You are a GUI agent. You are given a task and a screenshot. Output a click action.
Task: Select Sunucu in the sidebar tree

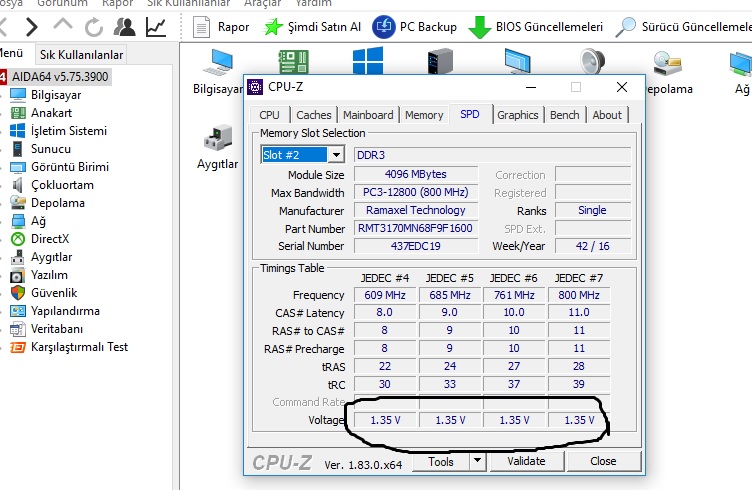click(x=50, y=149)
